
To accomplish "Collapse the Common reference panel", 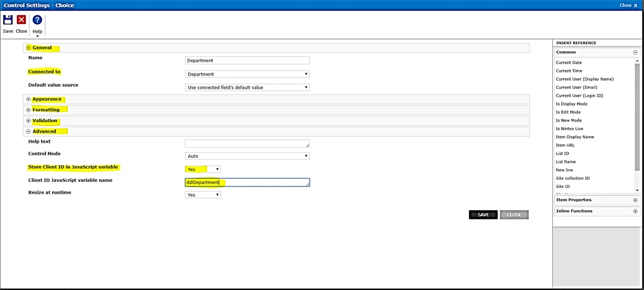I will [635, 53].
